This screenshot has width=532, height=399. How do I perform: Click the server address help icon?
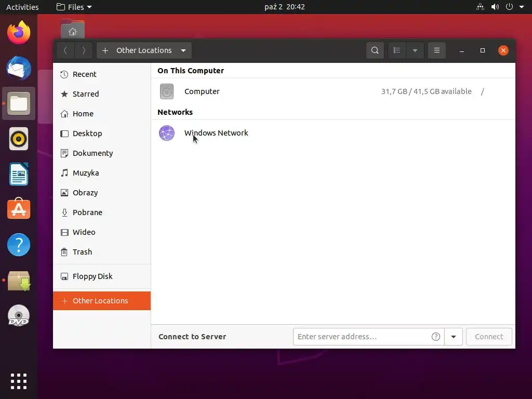[x=436, y=337]
